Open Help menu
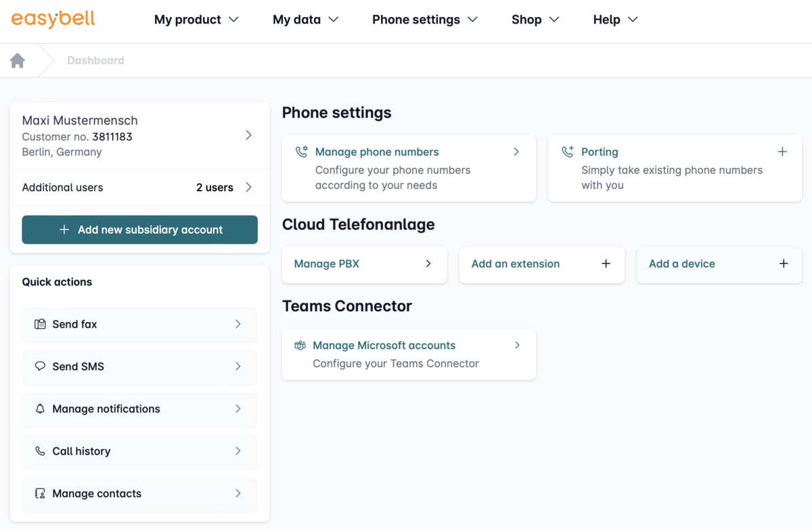812x529 pixels. 615,20
